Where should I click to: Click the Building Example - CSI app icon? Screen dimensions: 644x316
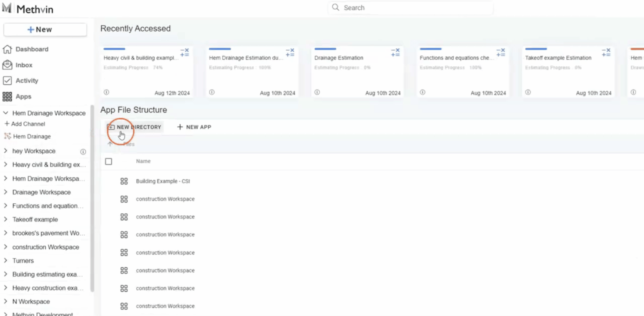click(124, 181)
